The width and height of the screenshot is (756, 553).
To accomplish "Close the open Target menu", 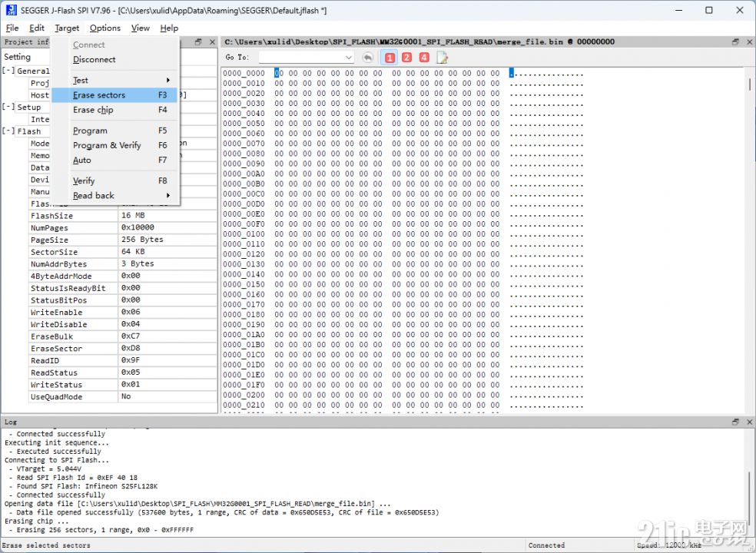I will tap(67, 28).
